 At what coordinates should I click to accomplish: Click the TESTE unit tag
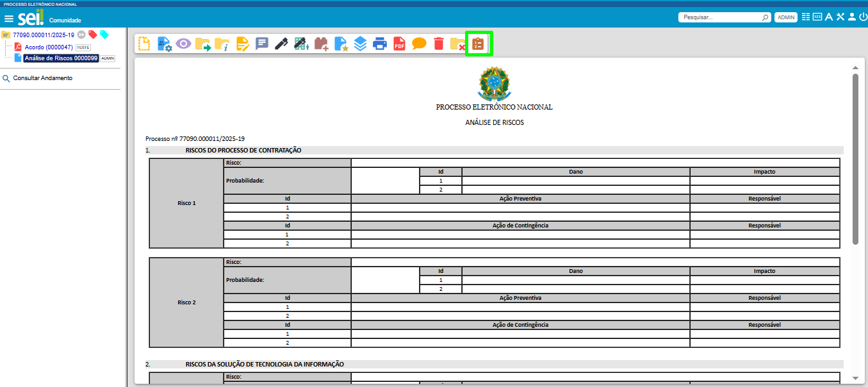click(83, 47)
